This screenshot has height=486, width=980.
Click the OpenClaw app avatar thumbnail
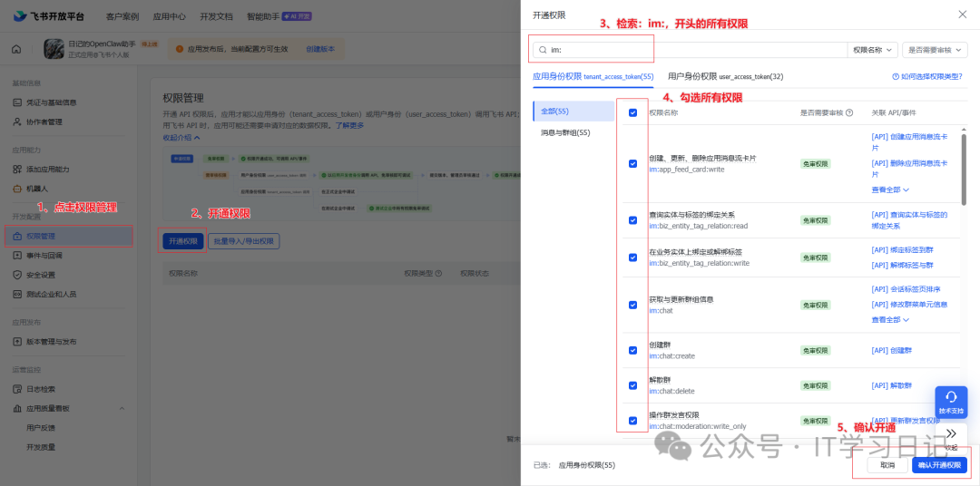[x=54, y=49]
